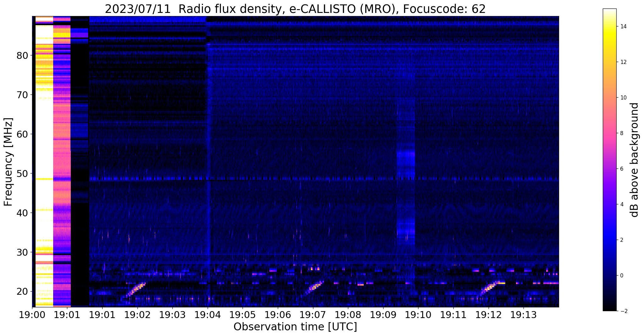Click the 60 MHz frequency tick label
644x336 pixels.
click(22, 134)
